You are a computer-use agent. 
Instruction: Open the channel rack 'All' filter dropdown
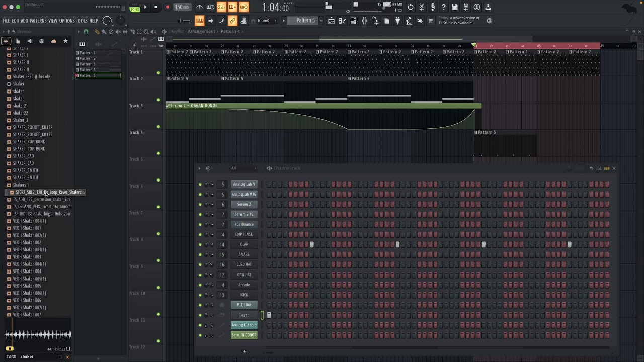click(244, 168)
